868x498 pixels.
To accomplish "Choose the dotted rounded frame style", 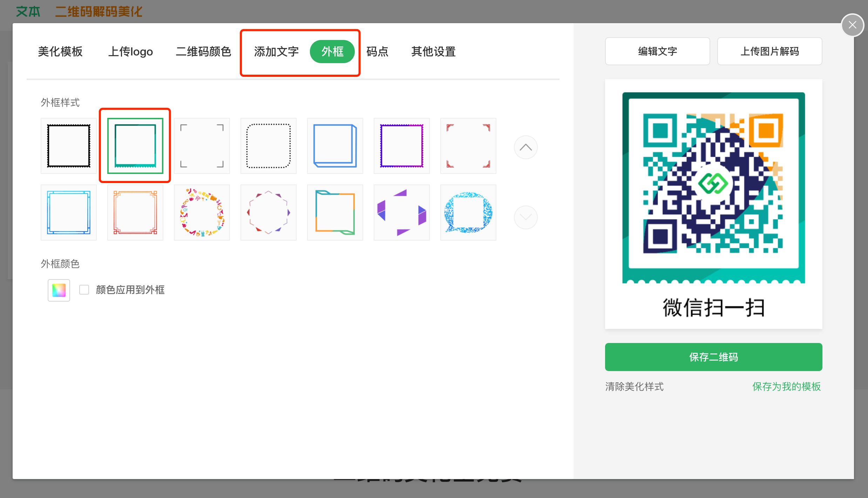I will [x=269, y=146].
